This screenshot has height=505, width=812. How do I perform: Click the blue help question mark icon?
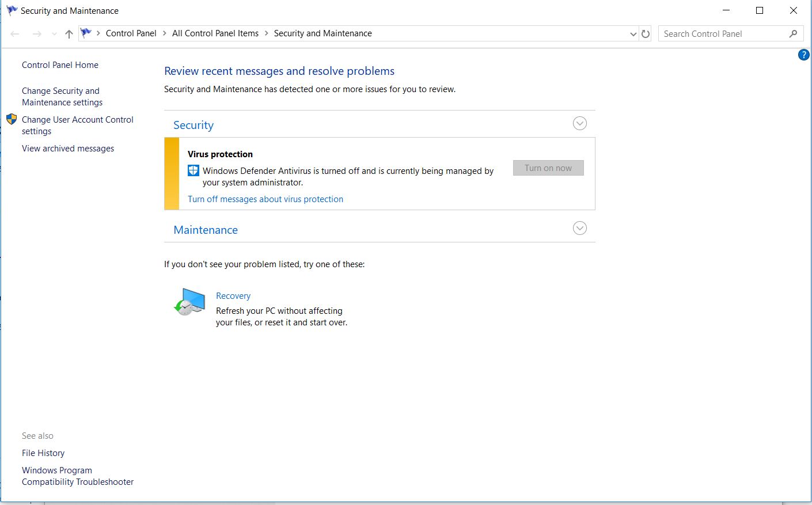click(804, 55)
